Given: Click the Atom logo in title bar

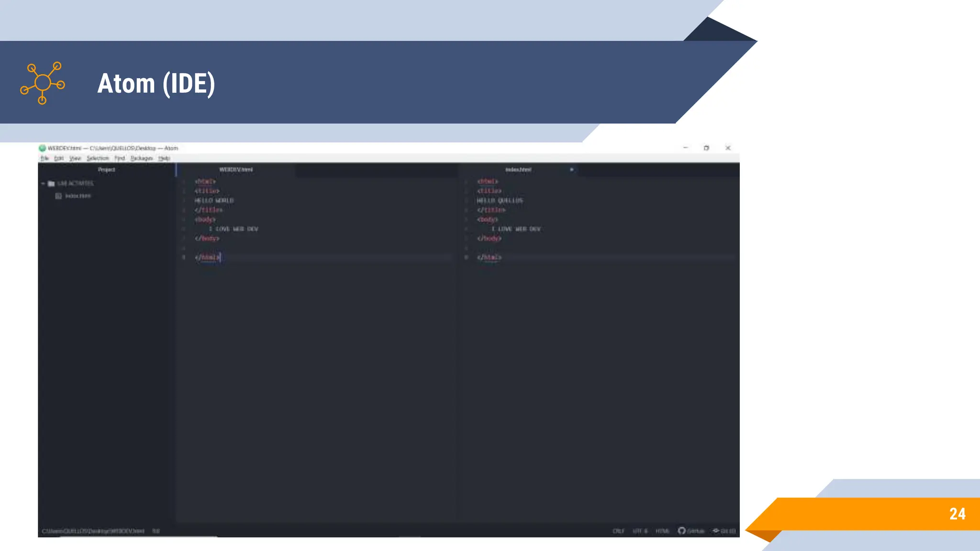Looking at the screenshot, I should 42,148.
